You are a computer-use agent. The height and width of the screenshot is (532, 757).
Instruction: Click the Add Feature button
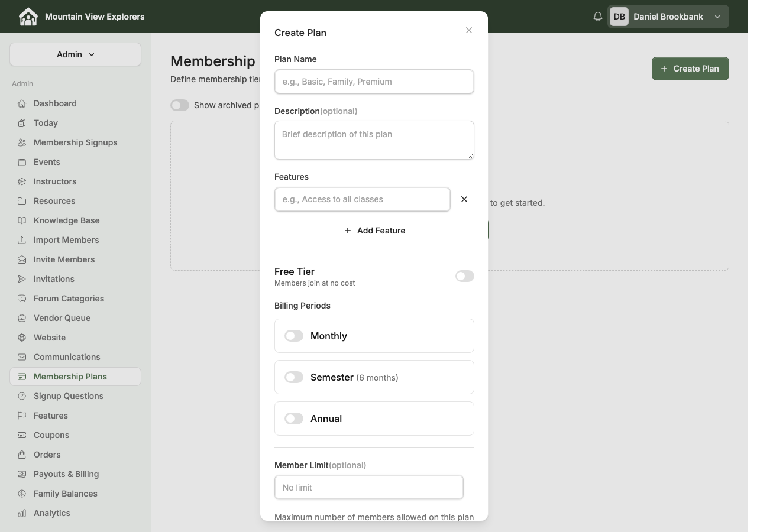pyautogui.click(x=374, y=231)
